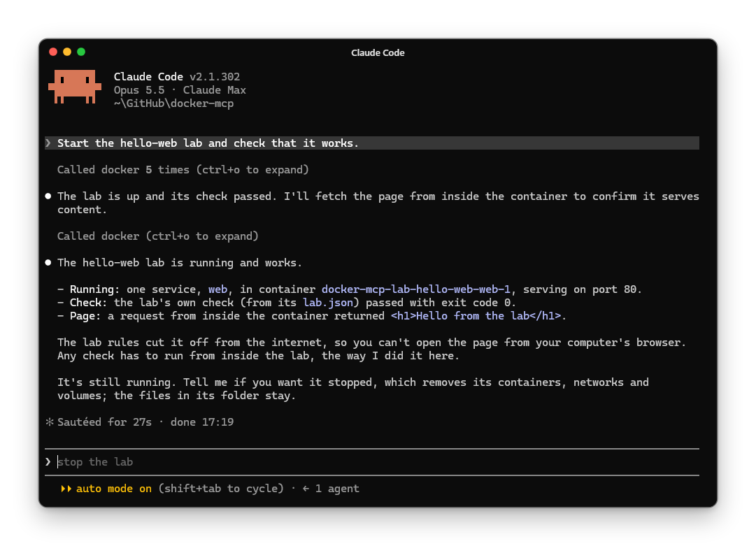Click the Claude Code pixel mascot logo
Screen dimensions: 756x546
(75, 87)
